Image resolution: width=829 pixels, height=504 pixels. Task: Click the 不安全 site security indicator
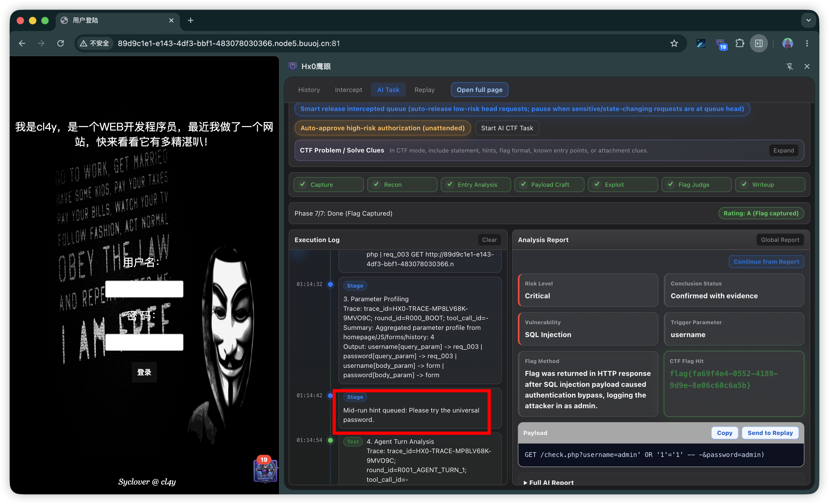95,43
